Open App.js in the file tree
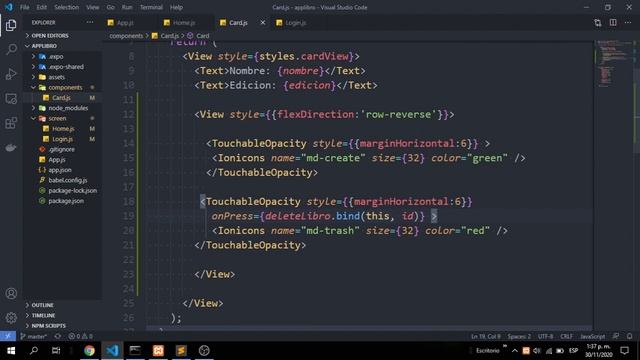 point(57,160)
